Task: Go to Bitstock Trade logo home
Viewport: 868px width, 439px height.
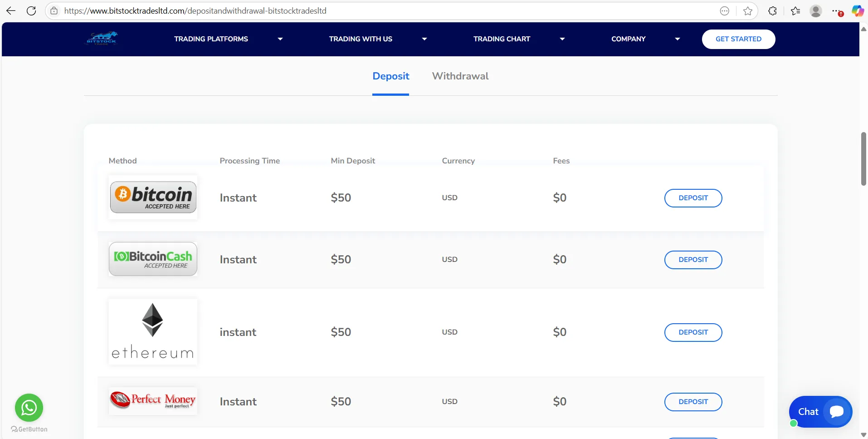Action: pos(102,39)
